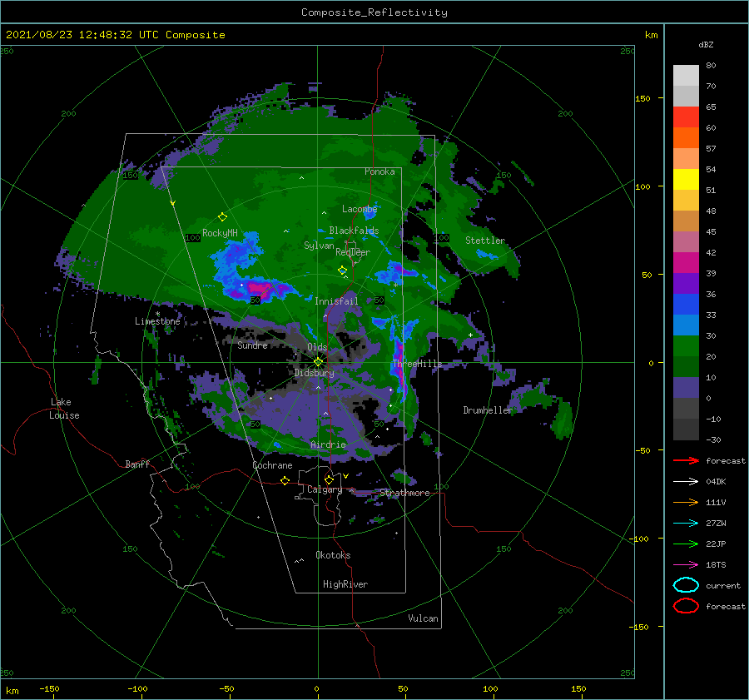Click the yellow 54-51 dBZ swatch
749x700 pixels.
[x=686, y=179]
